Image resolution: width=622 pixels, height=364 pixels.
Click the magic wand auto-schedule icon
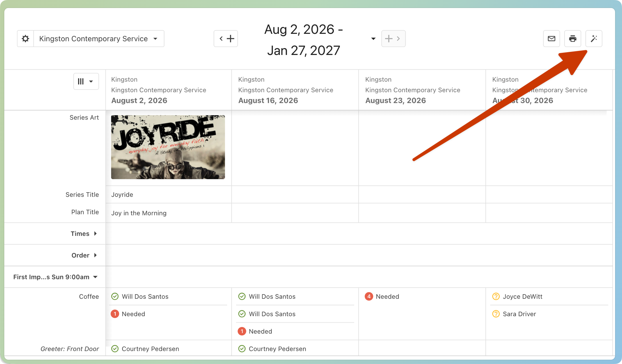coord(594,39)
